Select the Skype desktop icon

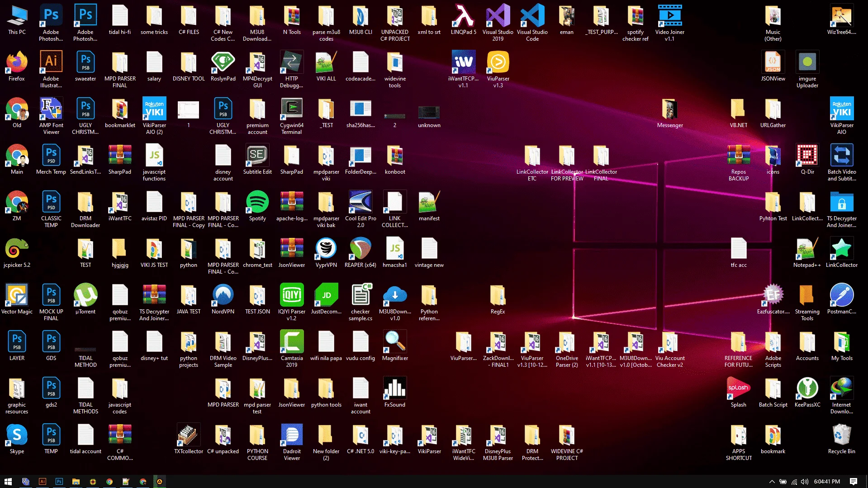pyautogui.click(x=17, y=439)
